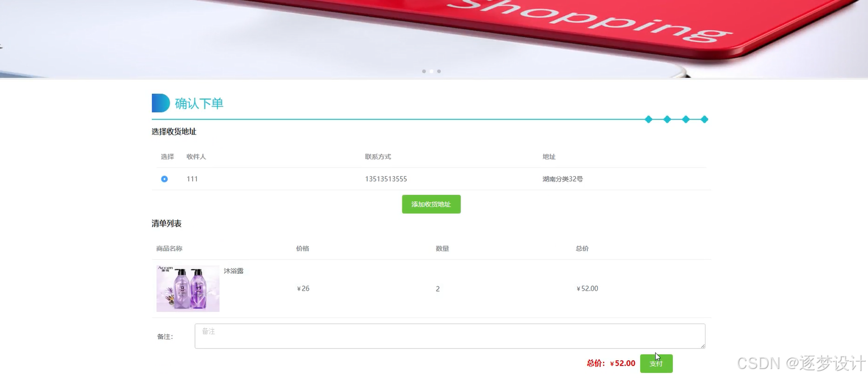The height and width of the screenshot is (378, 868).
Task: Click the address 湖南分类32号
Action: (x=563, y=179)
